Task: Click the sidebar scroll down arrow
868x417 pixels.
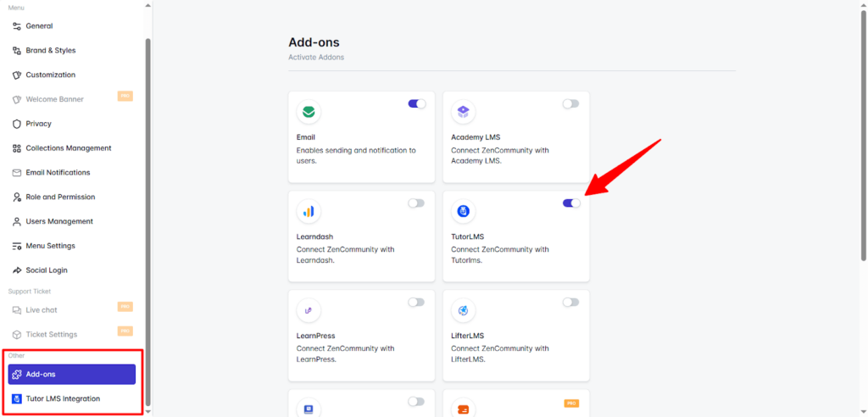Action: point(147,413)
